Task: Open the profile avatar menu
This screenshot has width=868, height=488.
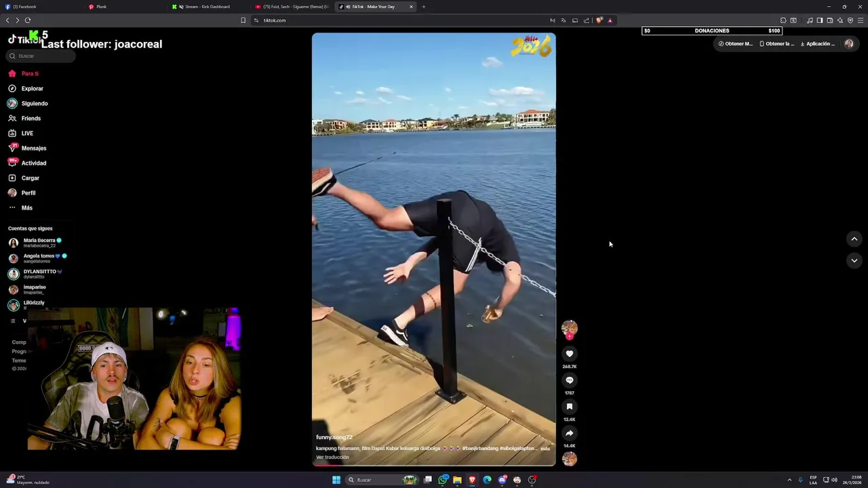Action: point(849,43)
